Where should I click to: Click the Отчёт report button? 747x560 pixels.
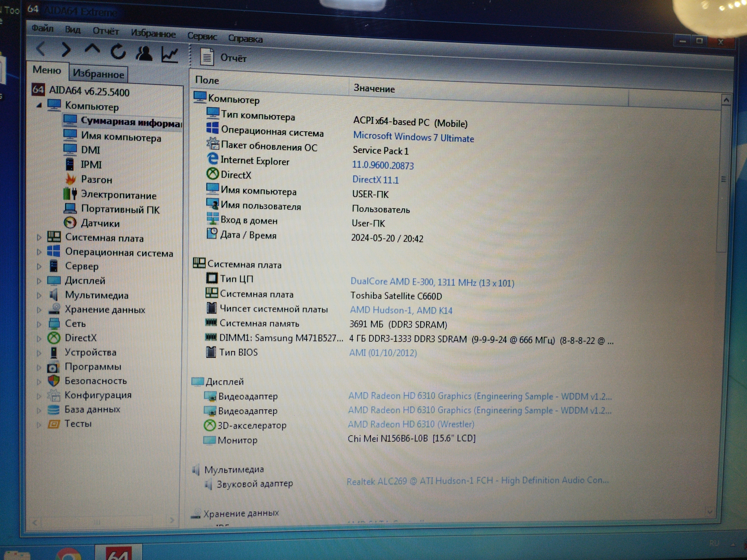[223, 58]
